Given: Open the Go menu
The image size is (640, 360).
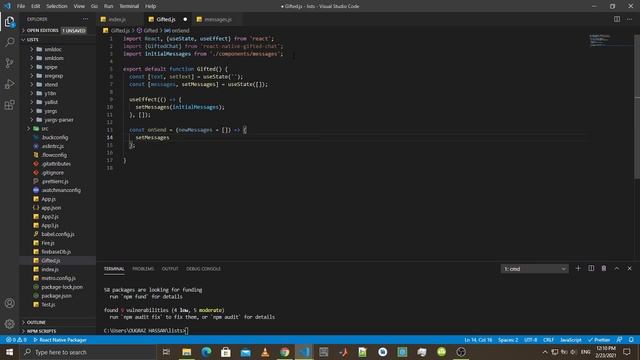Looking at the screenshot, I should [94, 6].
